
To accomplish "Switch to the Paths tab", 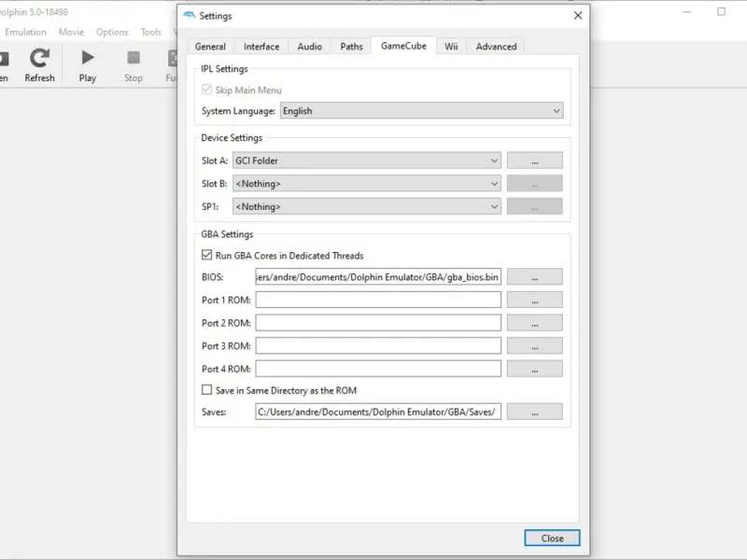I will (x=352, y=46).
